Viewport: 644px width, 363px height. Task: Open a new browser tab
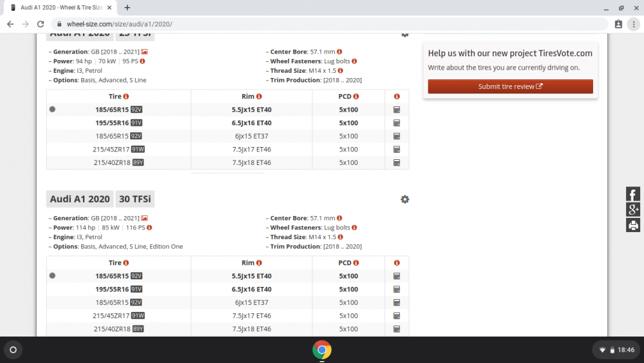point(128,7)
